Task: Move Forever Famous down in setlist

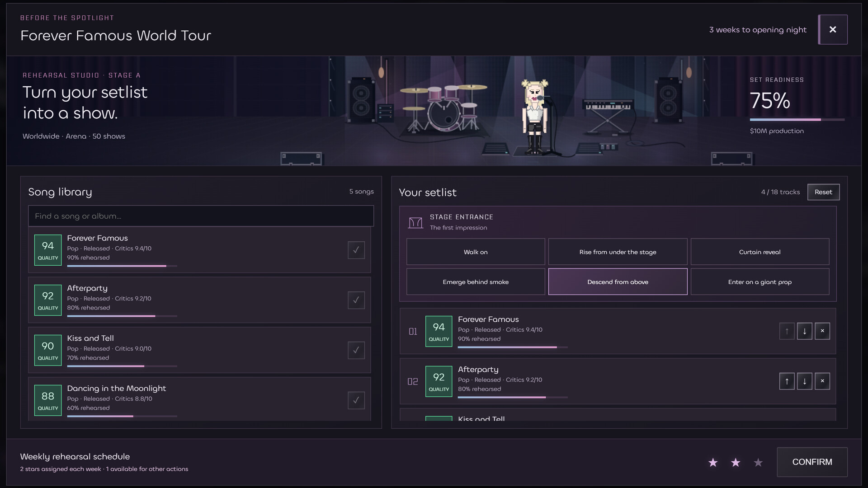Action: [805, 331]
